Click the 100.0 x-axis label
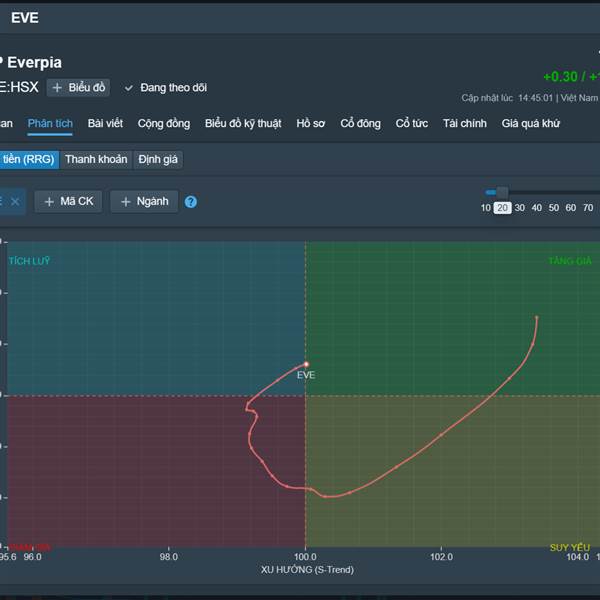 click(x=305, y=557)
